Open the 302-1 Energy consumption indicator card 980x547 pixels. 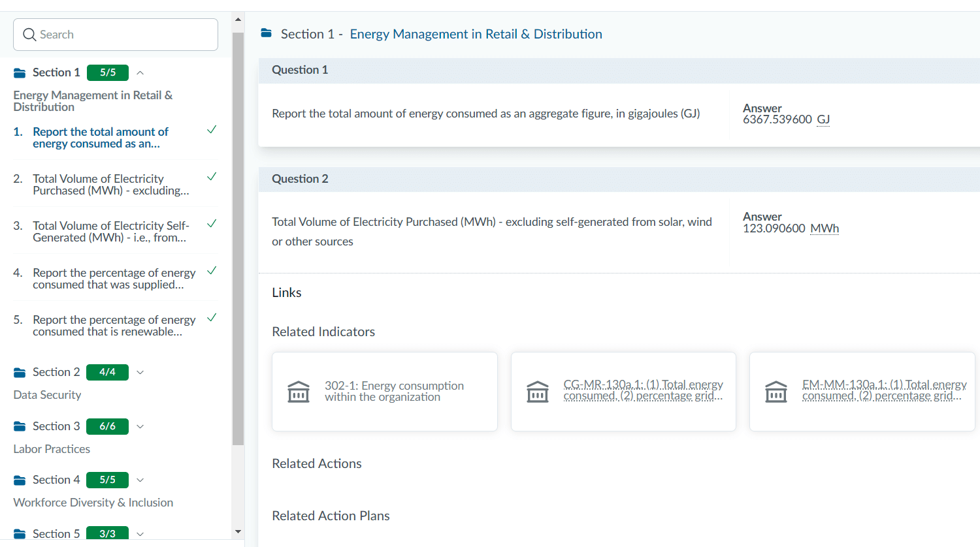click(x=385, y=392)
